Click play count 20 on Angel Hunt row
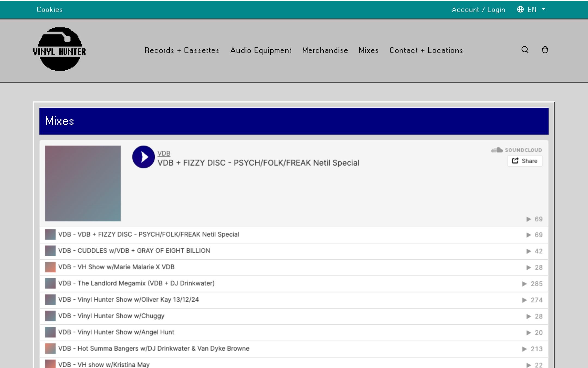The height and width of the screenshot is (368, 588). 534,333
